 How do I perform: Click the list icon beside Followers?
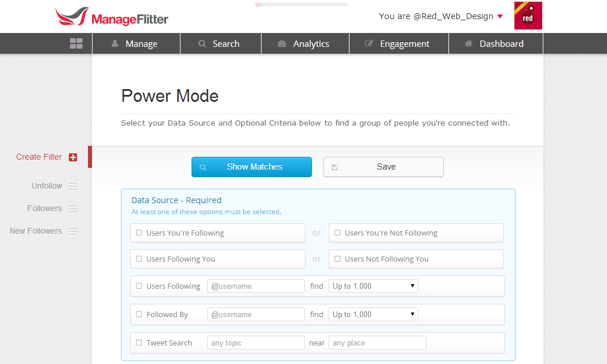[73, 209]
